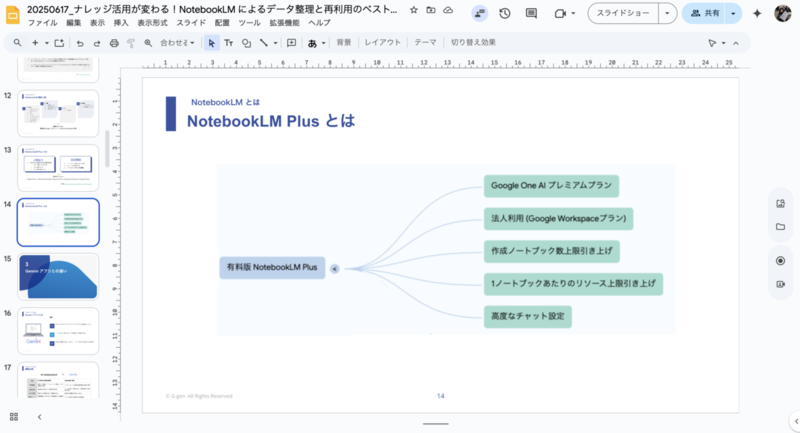Click the shape insert tool
This screenshot has width=800, height=433.
click(x=246, y=43)
